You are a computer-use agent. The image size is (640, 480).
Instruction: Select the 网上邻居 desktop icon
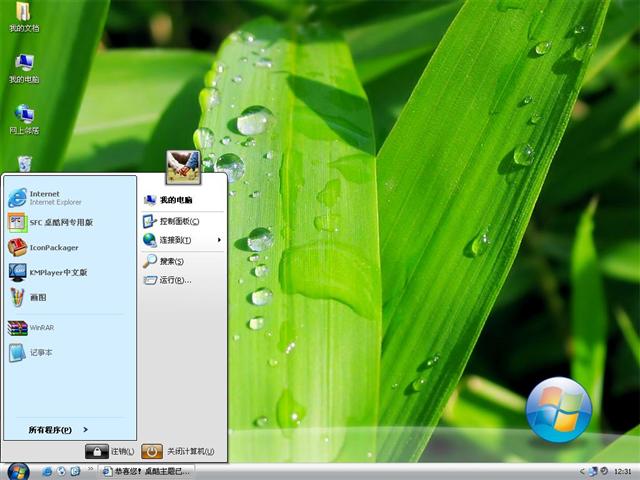(x=24, y=120)
